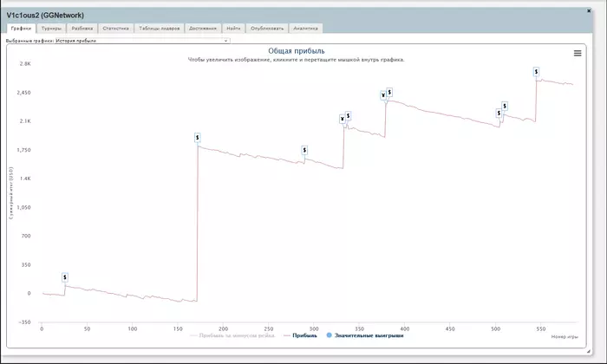Switch to the Опубликовать tab

267,29
